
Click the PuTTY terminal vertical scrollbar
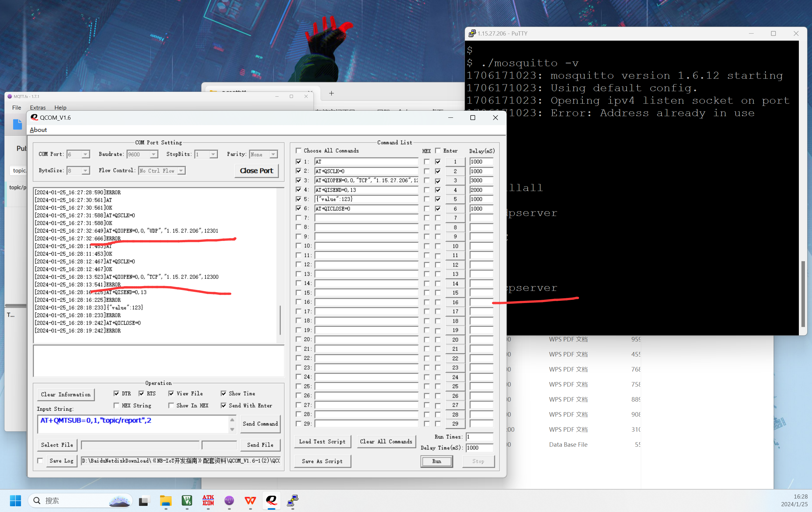(803, 293)
